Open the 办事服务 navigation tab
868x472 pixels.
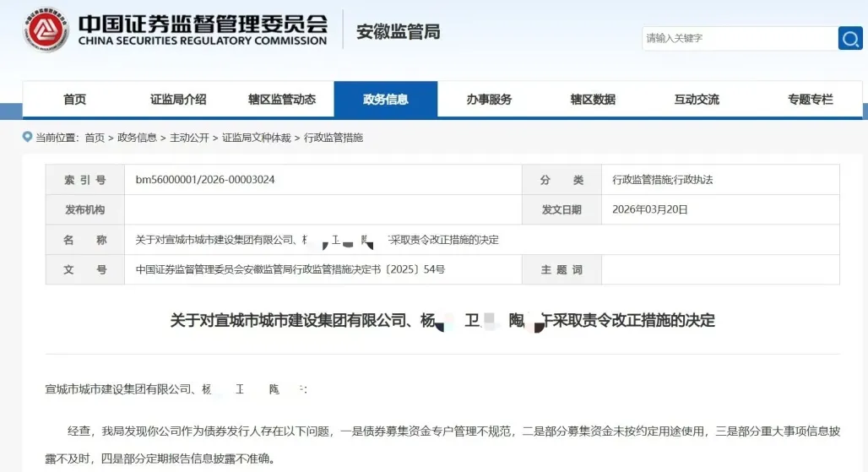coord(489,100)
